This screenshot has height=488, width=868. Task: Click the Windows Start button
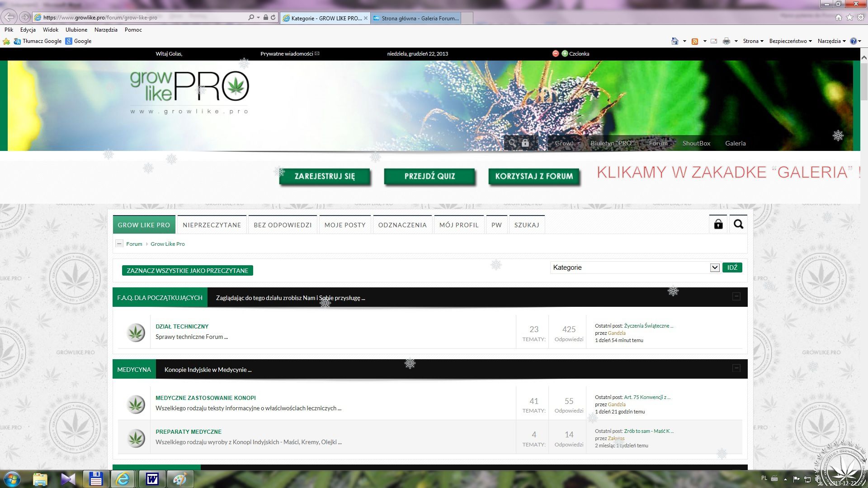tap(12, 479)
